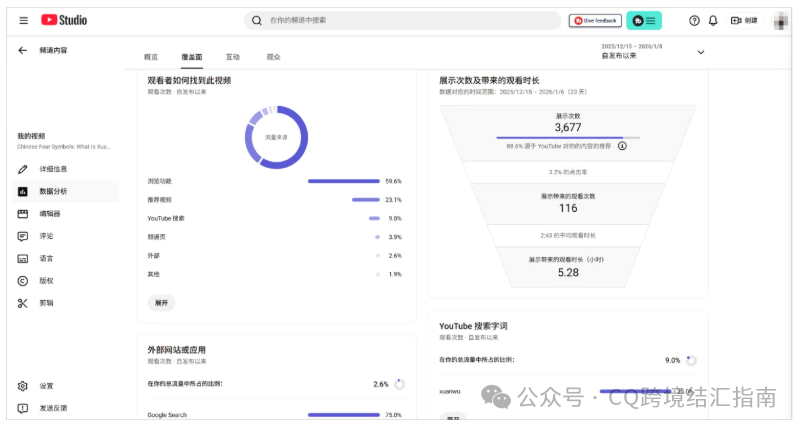Open 详细信息 pencil icon in sidebar
802x429 pixels.
pyautogui.click(x=23, y=169)
